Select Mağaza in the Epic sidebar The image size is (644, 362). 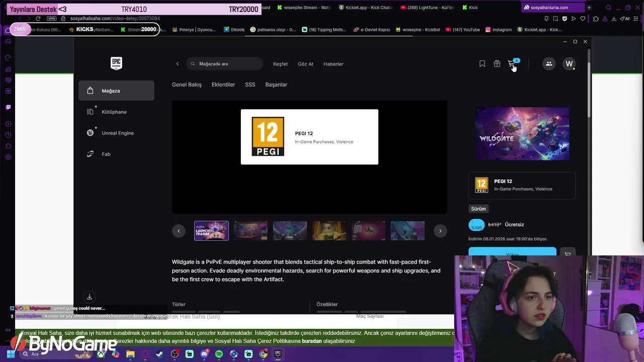pyautogui.click(x=116, y=90)
